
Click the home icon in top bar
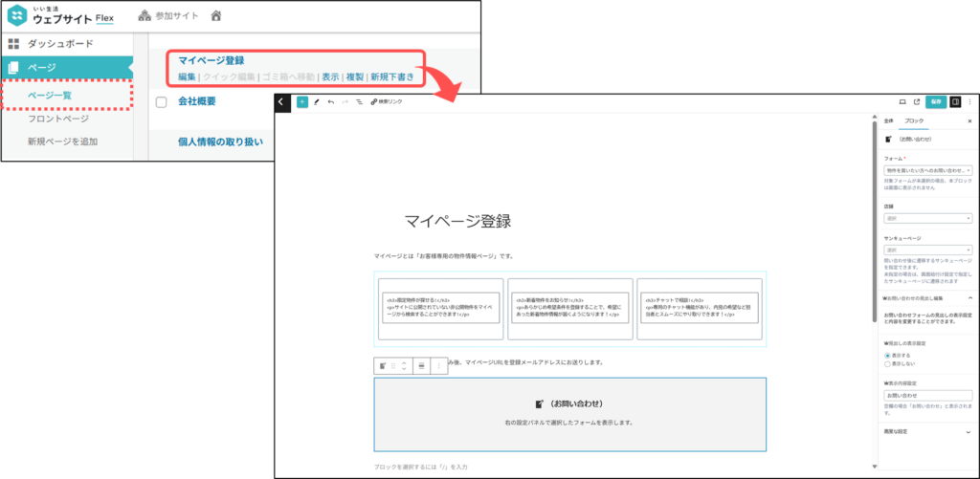point(216,15)
